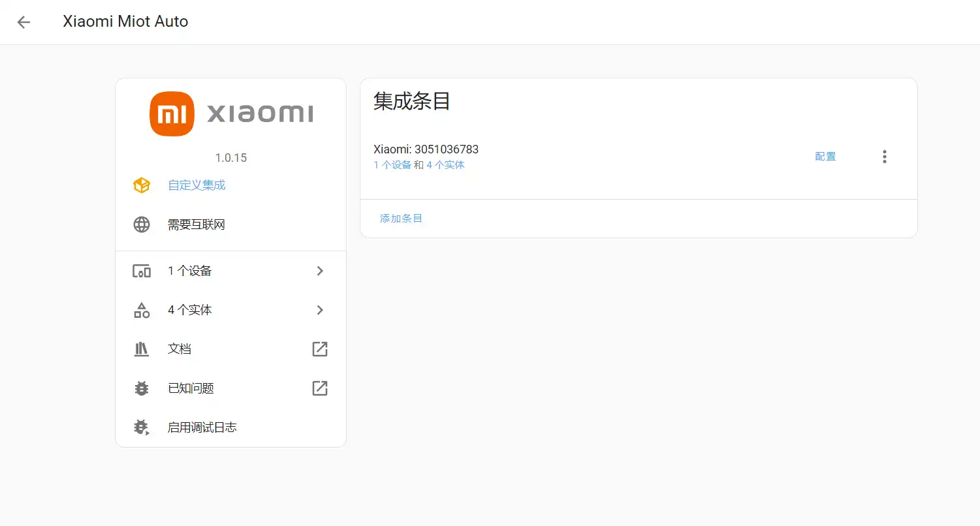Select 启用调试日志 menu item
Viewport: 980px width, 526px height.
pyautogui.click(x=202, y=427)
